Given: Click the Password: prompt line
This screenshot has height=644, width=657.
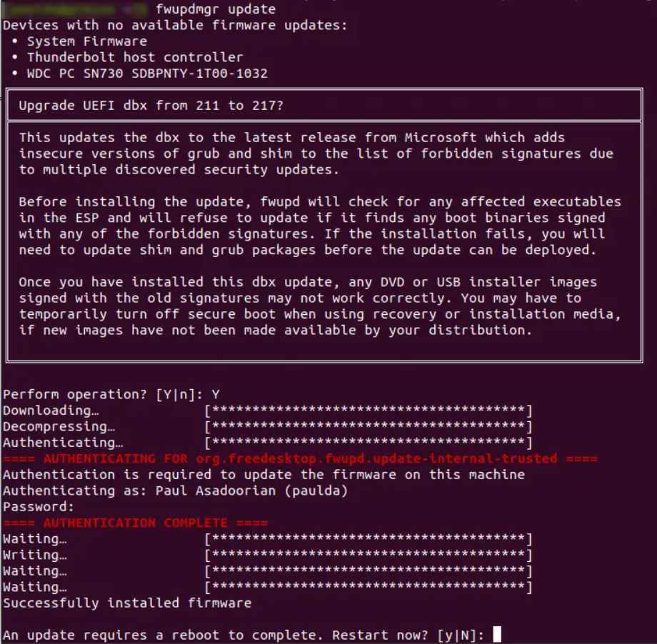Looking at the screenshot, I should [38, 507].
